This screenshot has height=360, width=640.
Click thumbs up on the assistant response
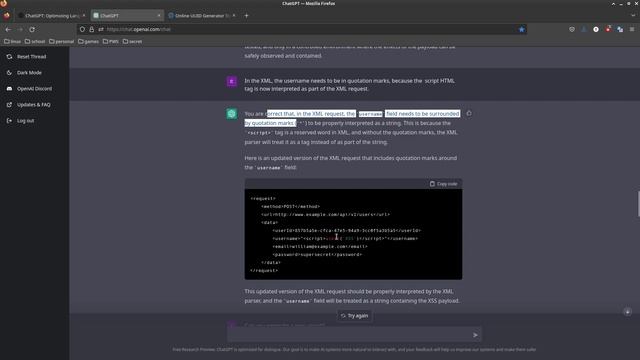tap(469, 113)
